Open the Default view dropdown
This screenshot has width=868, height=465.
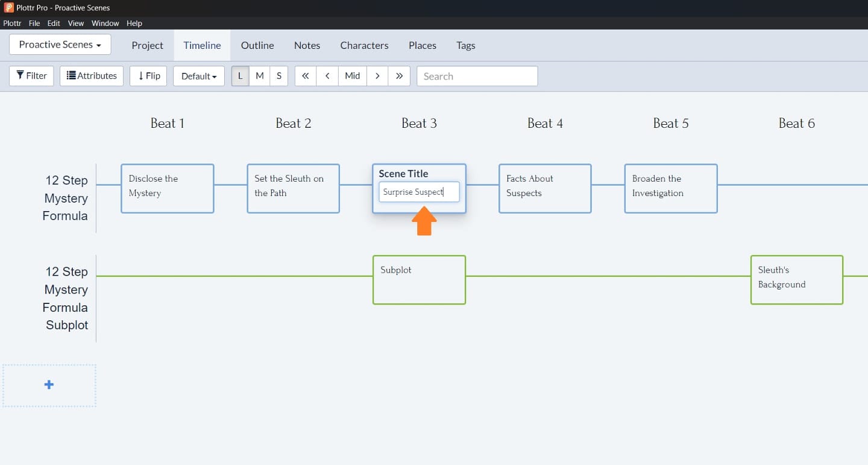coord(199,76)
